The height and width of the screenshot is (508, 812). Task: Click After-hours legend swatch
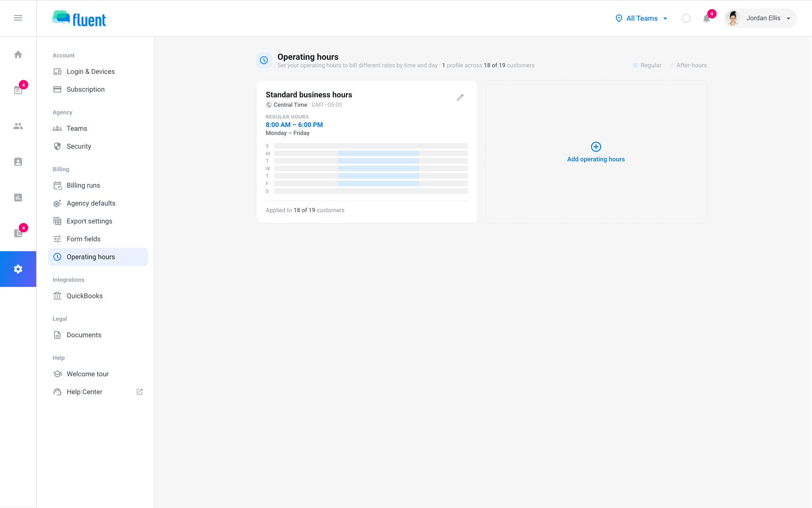(671, 65)
